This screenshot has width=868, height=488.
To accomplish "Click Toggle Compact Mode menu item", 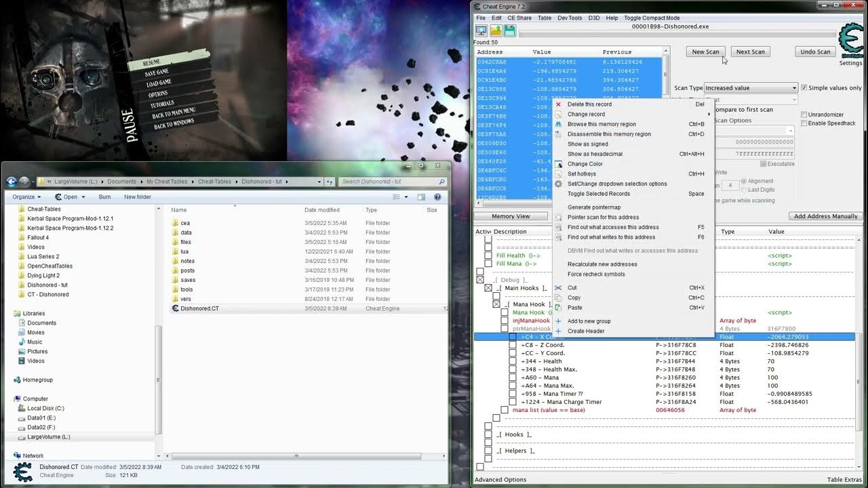I will [x=652, y=18].
